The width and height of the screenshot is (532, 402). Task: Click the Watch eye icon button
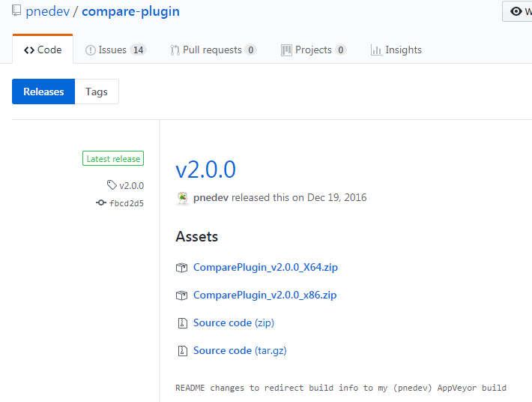click(x=517, y=11)
